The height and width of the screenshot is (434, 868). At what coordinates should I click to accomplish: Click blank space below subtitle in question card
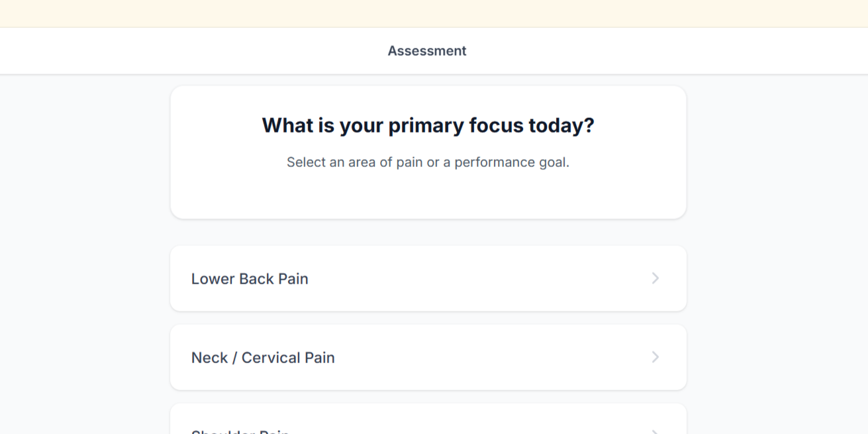428,195
